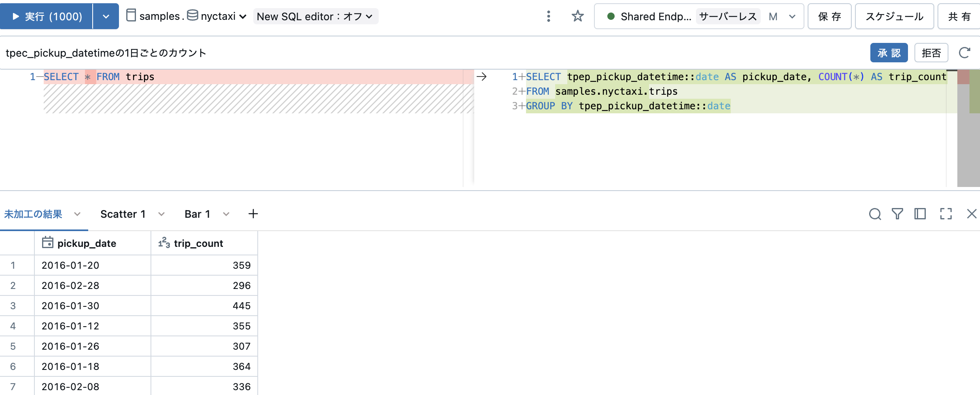
Task: Toggle the side-by-side panel view icon
Action: 921,214
